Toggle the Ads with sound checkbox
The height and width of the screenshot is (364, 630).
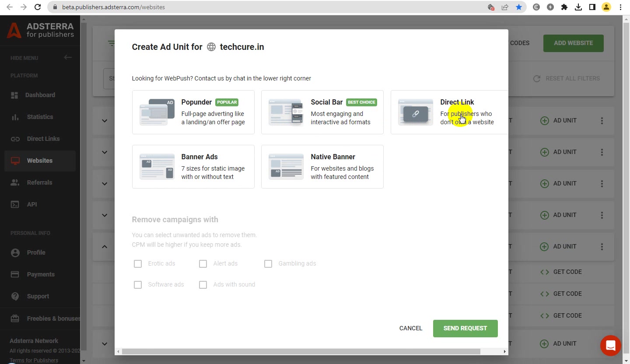click(203, 285)
